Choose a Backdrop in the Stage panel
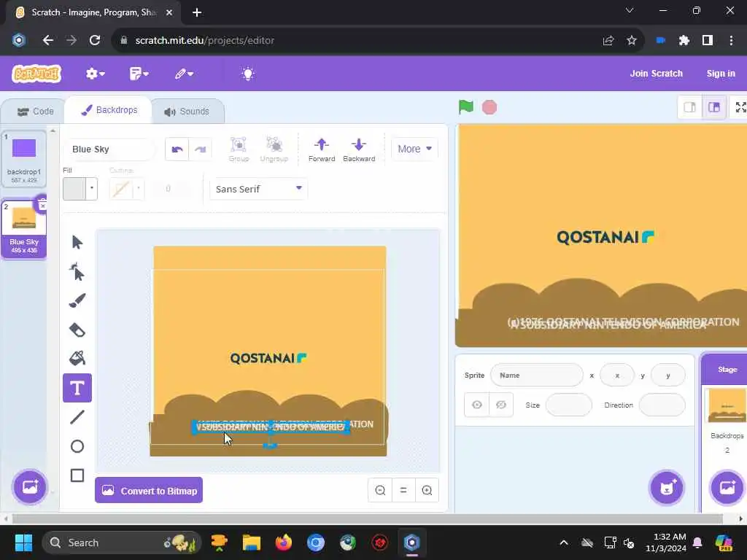This screenshot has width=747, height=560. click(x=727, y=487)
